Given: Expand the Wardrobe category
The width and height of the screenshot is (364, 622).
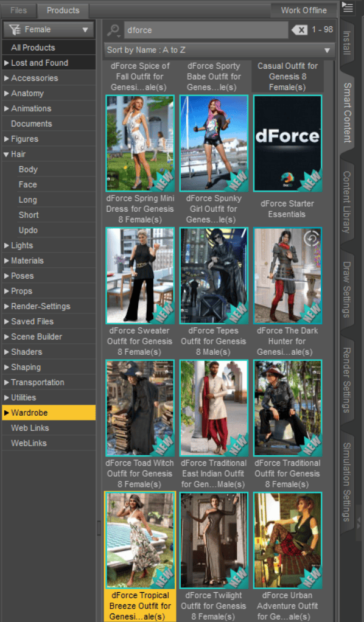Looking at the screenshot, I should [x=6, y=413].
